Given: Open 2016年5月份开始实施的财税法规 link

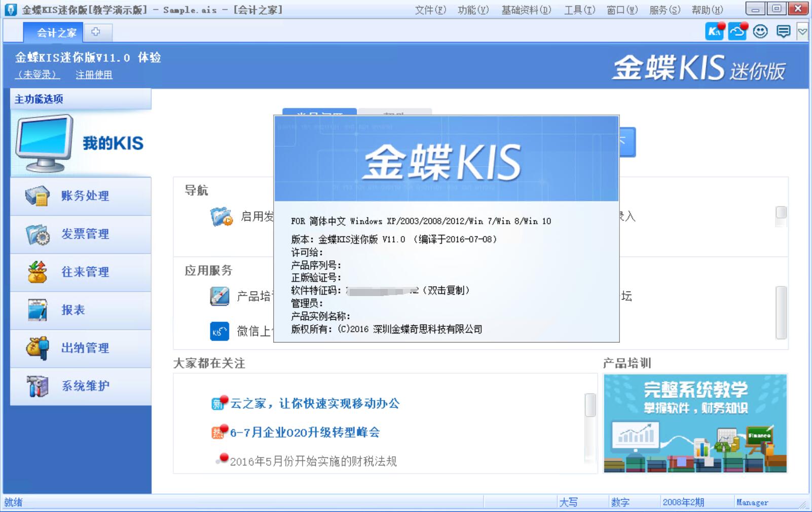Looking at the screenshot, I should click(x=313, y=461).
